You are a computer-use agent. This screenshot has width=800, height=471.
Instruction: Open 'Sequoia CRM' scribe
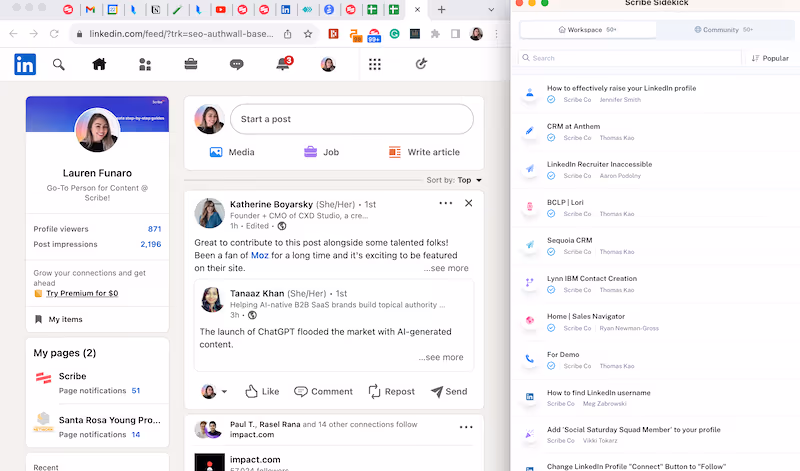pyautogui.click(x=569, y=240)
